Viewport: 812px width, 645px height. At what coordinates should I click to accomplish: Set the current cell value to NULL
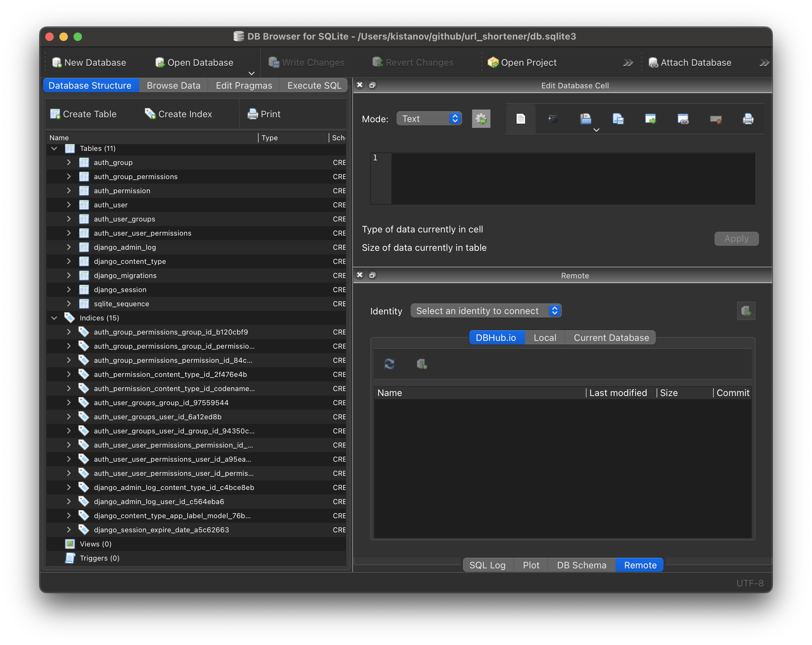[x=715, y=119]
